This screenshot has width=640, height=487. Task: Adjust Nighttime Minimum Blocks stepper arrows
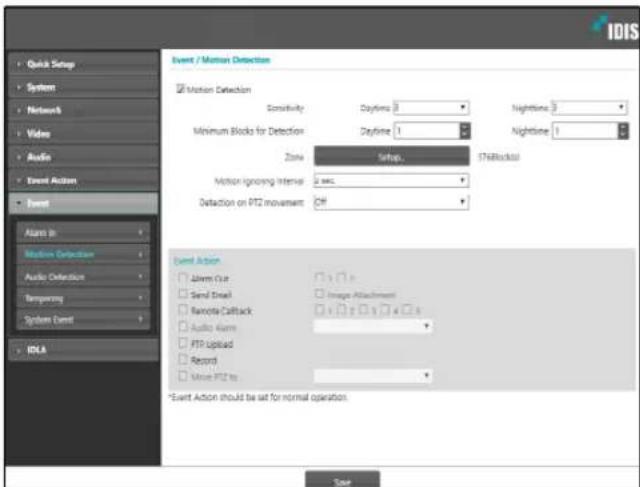click(x=623, y=131)
